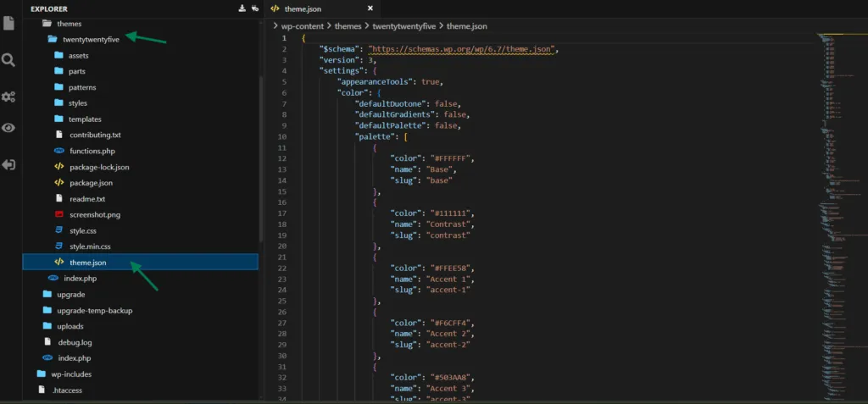Viewport: 868px width, 404px height.
Task: Click the chevron at breadcrumb start
Action: point(275,26)
